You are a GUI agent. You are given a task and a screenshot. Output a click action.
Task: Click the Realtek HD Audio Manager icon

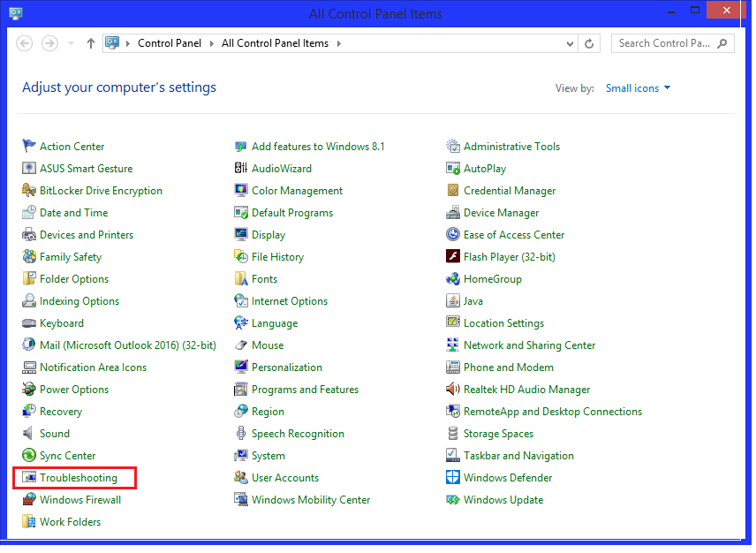tap(453, 390)
